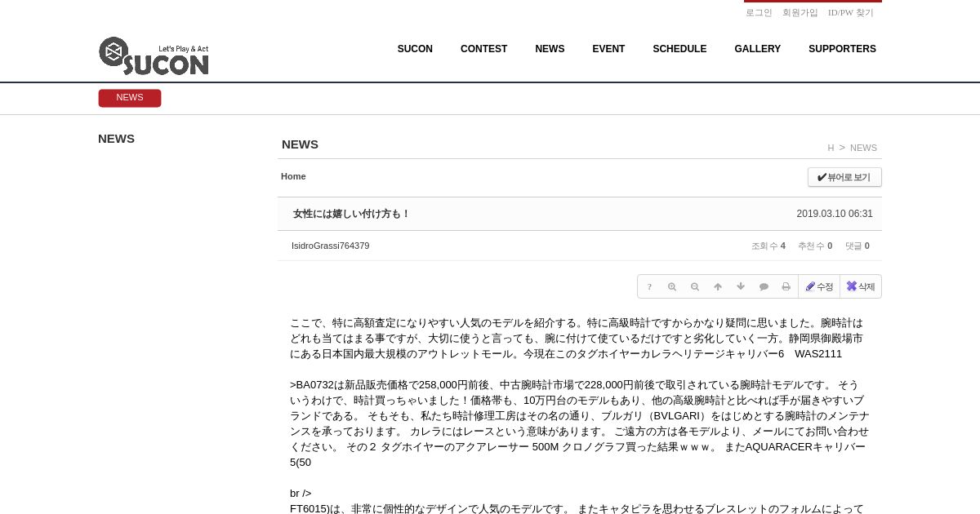This screenshot has height=514, width=980.
Task: Open the GALLERY menu
Action: tap(757, 49)
